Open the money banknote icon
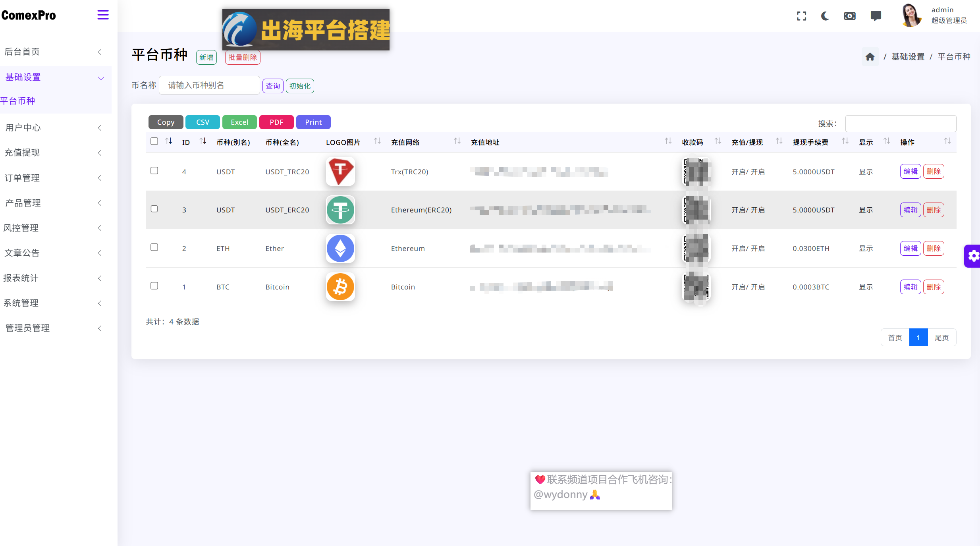Image resolution: width=980 pixels, height=546 pixels. point(850,16)
